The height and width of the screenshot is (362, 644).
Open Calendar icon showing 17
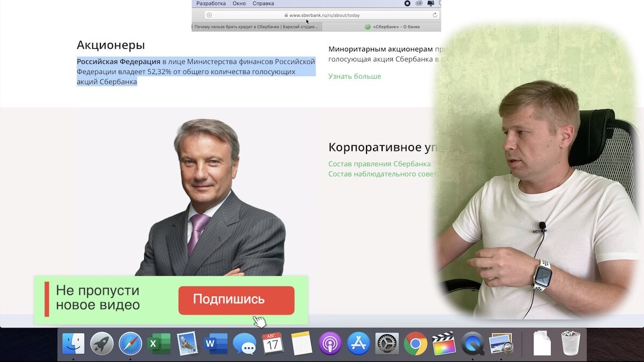[273, 344]
